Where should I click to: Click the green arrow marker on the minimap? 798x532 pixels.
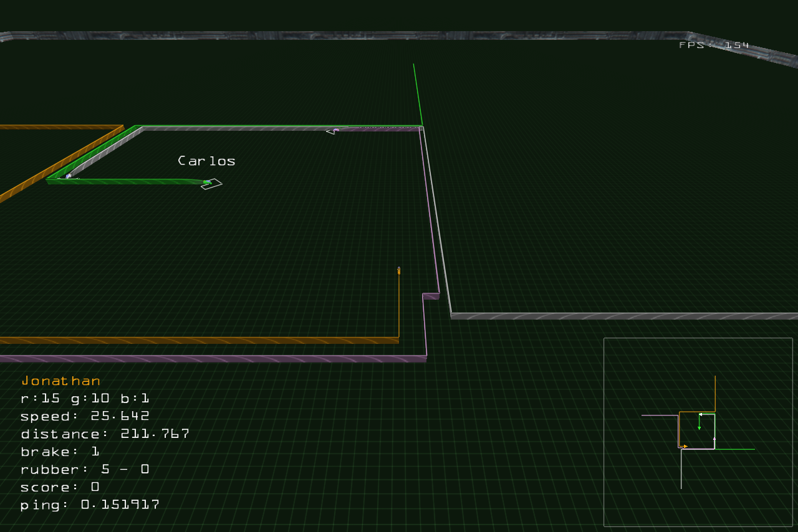coord(699,428)
